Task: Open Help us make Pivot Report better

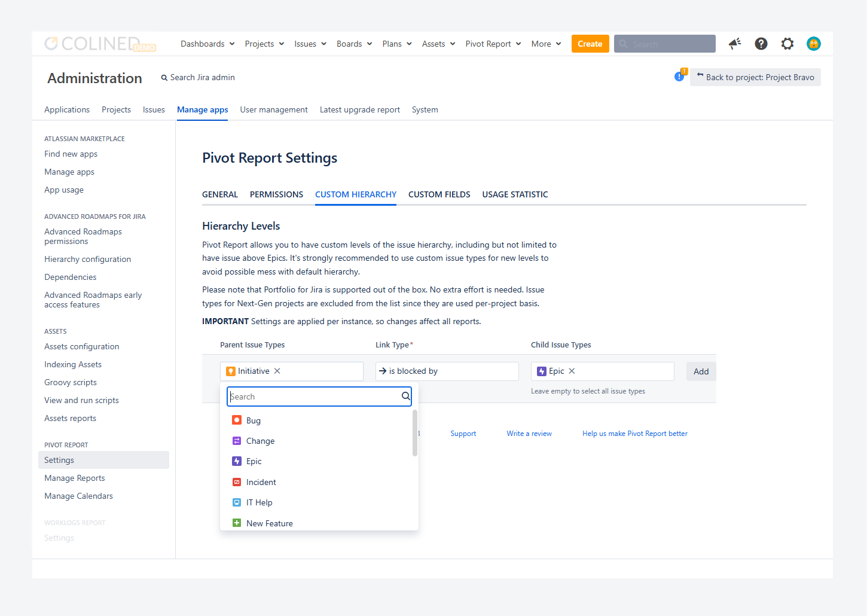Action: point(635,434)
